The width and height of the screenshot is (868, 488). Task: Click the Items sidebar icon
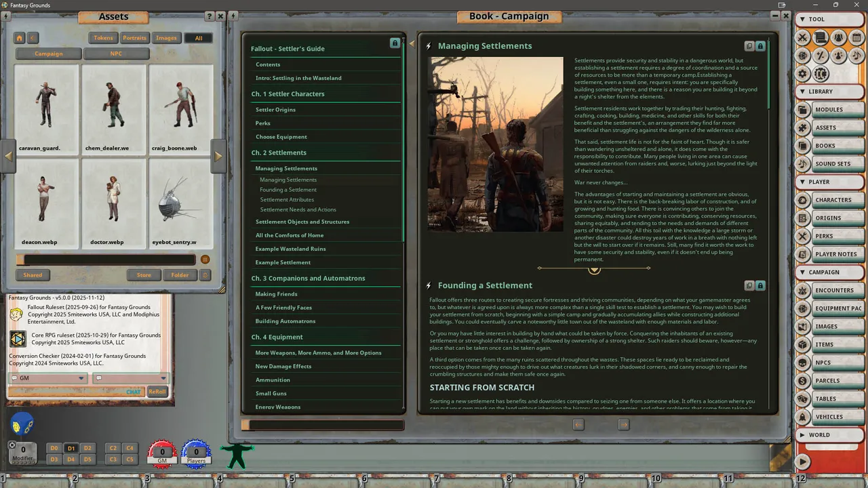click(803, 344)
